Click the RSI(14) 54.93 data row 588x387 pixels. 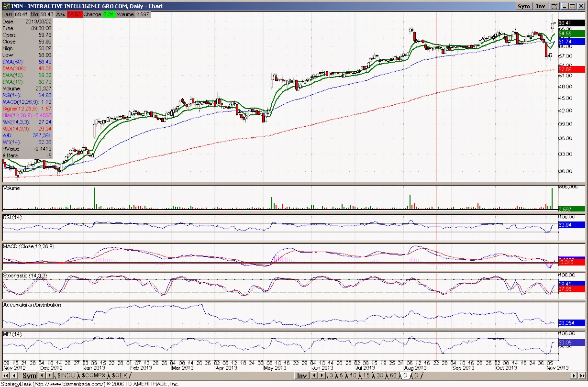click(27, 95)
